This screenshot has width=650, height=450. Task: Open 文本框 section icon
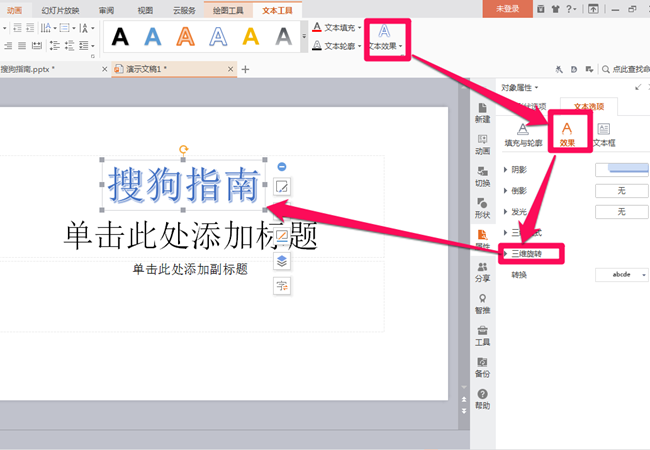click(x=604, y=135)
